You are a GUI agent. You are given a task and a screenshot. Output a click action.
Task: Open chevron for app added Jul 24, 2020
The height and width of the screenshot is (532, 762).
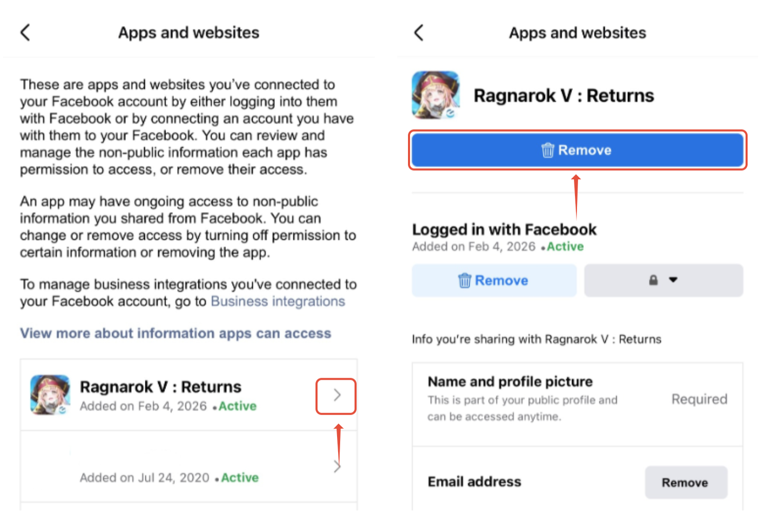(337, 467)
